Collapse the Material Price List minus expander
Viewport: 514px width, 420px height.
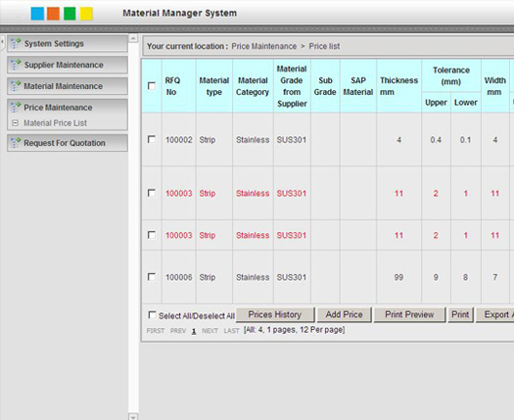coord(15,123)
